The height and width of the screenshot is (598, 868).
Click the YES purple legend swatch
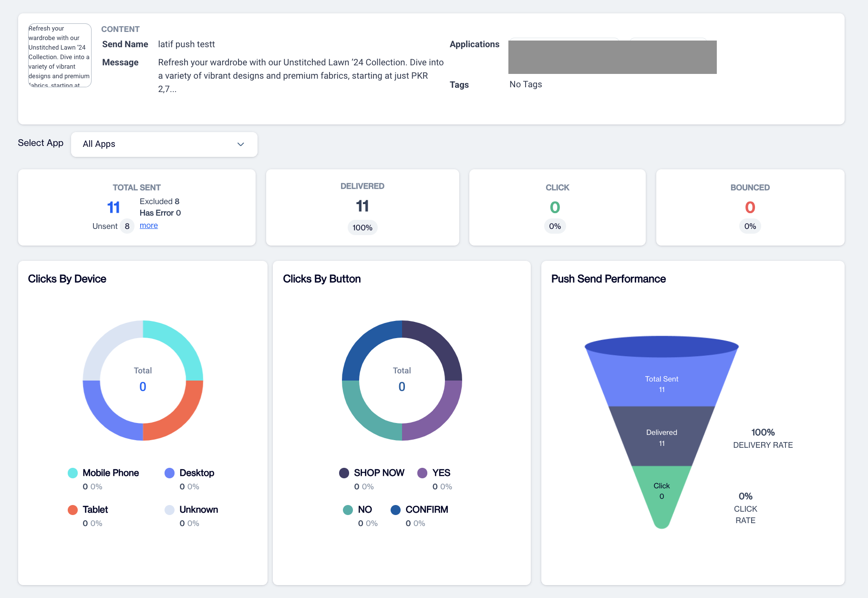click(x=422, y=473)
